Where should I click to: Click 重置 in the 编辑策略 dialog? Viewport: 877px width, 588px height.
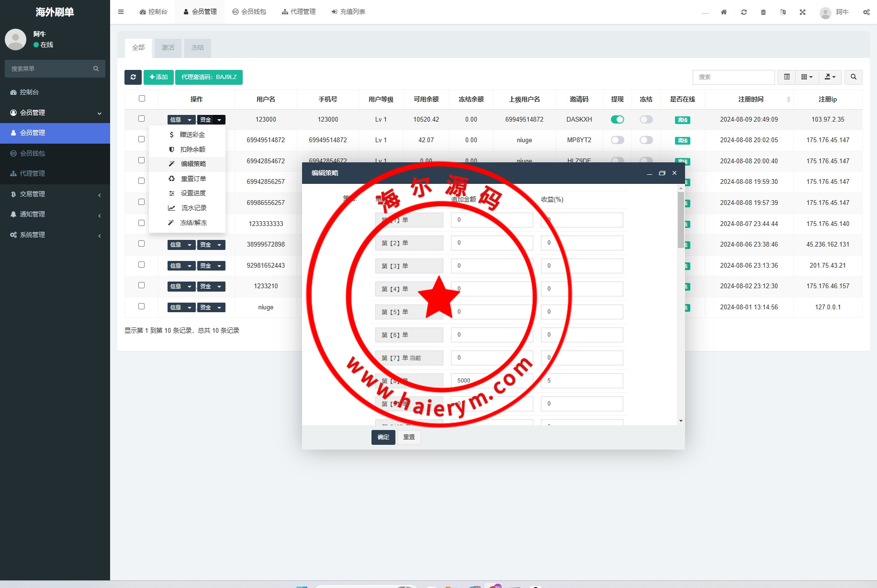pyautogui.click(x=409, y=437)
